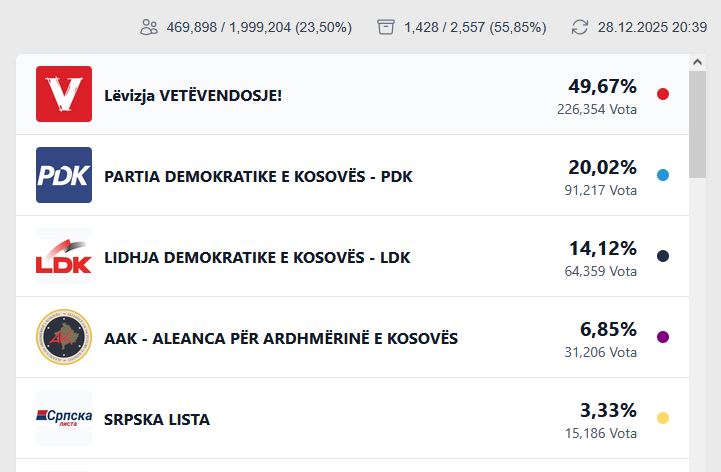
Task: Click the SRPSKA LISTA party name
Action: pyautogui.click(x=157, y=419)
